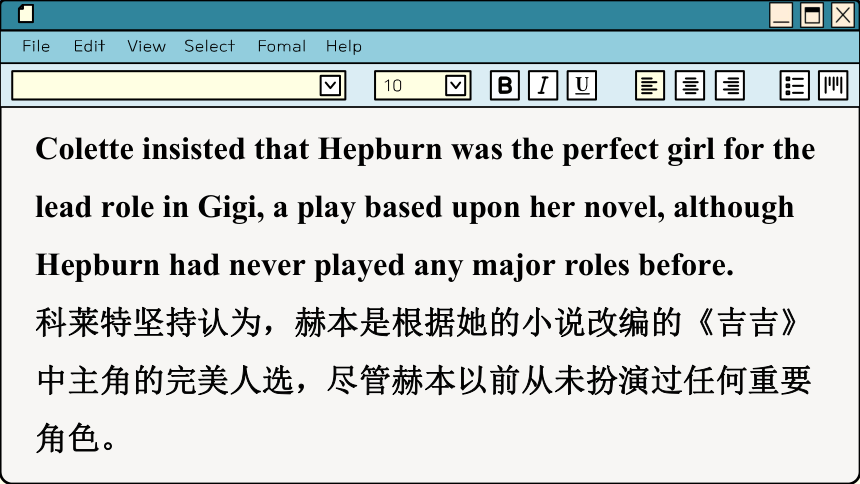This screenshot has width=860, height=484.
Task: Open the font size dropdown arrow
Action: click(x=455, y=85)
